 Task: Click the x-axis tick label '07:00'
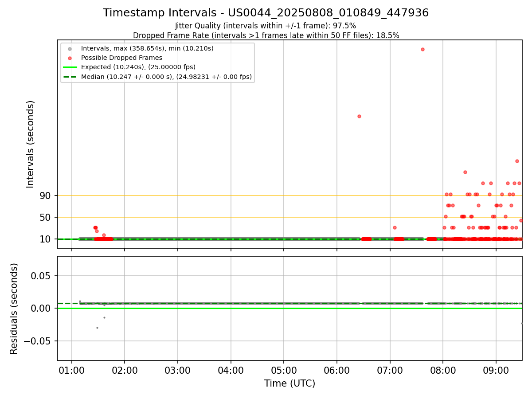pyautogui.click(x=390, y=370)
